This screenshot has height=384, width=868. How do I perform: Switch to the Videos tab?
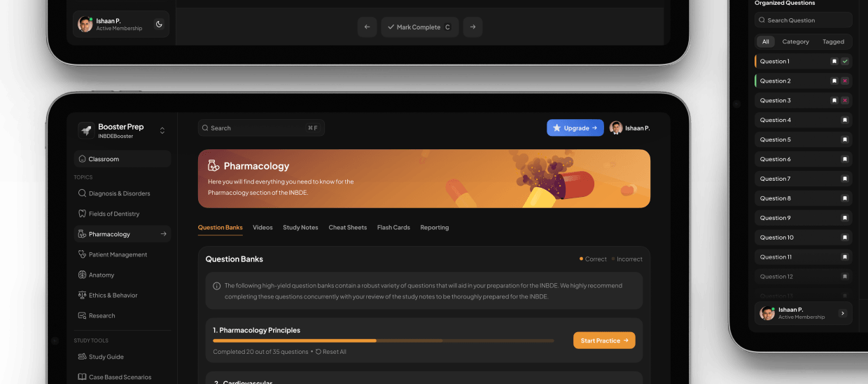[x=262, y=228]
